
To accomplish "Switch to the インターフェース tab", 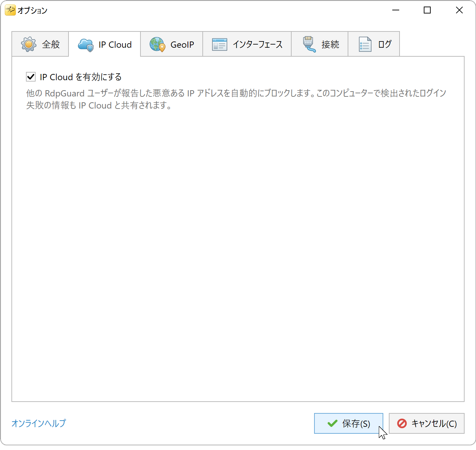I will point(247,44).
